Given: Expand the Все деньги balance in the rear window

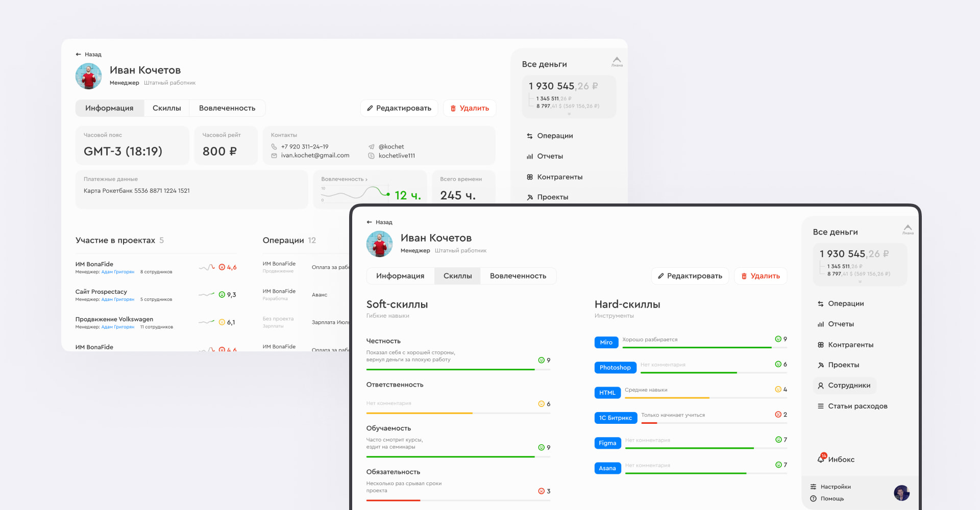Looking at the screenshot, I should [x=569, y=114].
